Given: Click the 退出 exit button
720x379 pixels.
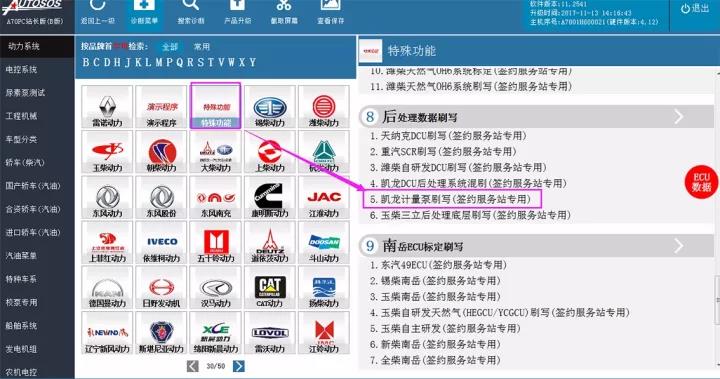Looking at the screenshot, I should tap(695, 8).
